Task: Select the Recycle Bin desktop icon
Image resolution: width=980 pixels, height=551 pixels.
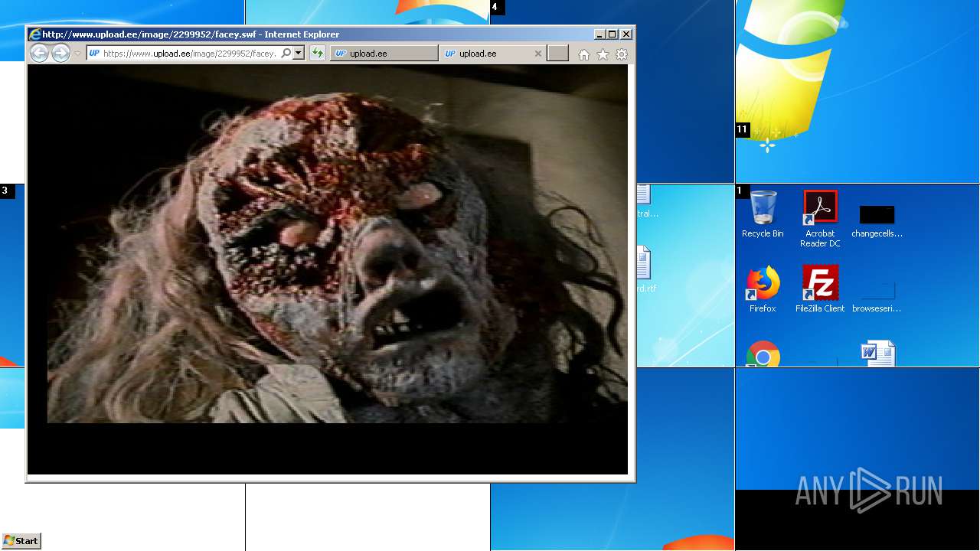Action: tap(763, 215)
